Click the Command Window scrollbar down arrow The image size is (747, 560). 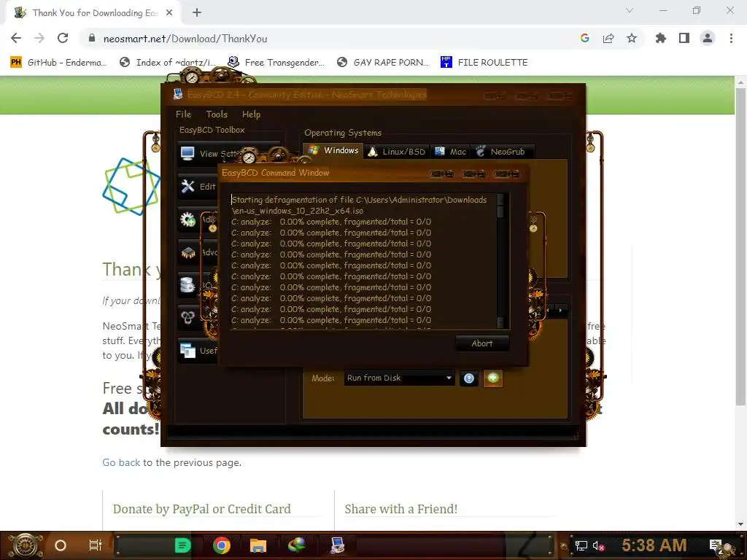pos(500,323)
